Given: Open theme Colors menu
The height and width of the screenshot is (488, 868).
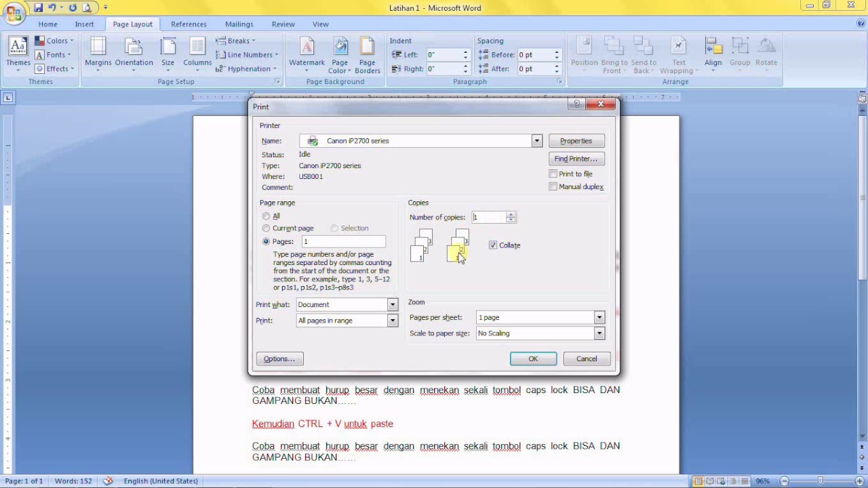Looking at the screenshot, I should pyautogui.click(x=54, y=41).
